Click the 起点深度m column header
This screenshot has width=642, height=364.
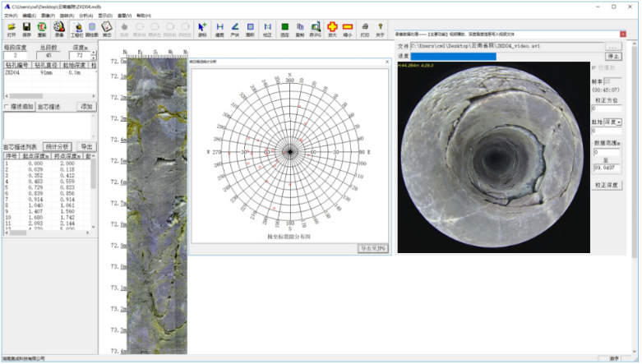click(x=35, y=156)
